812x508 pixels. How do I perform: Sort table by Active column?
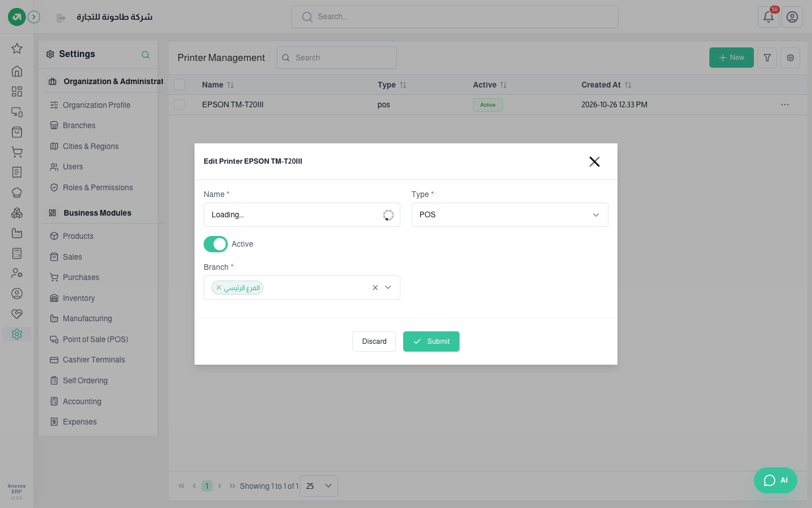point(489,85)
